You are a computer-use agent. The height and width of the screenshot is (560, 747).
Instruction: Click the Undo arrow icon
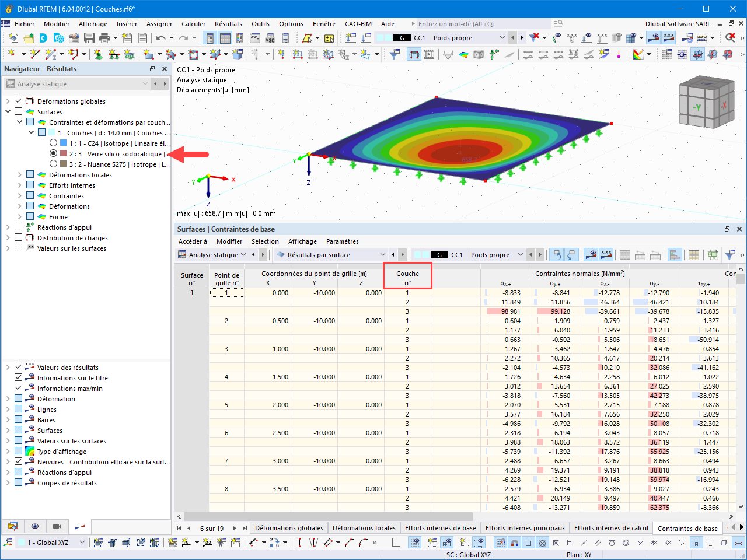(160, 38)
